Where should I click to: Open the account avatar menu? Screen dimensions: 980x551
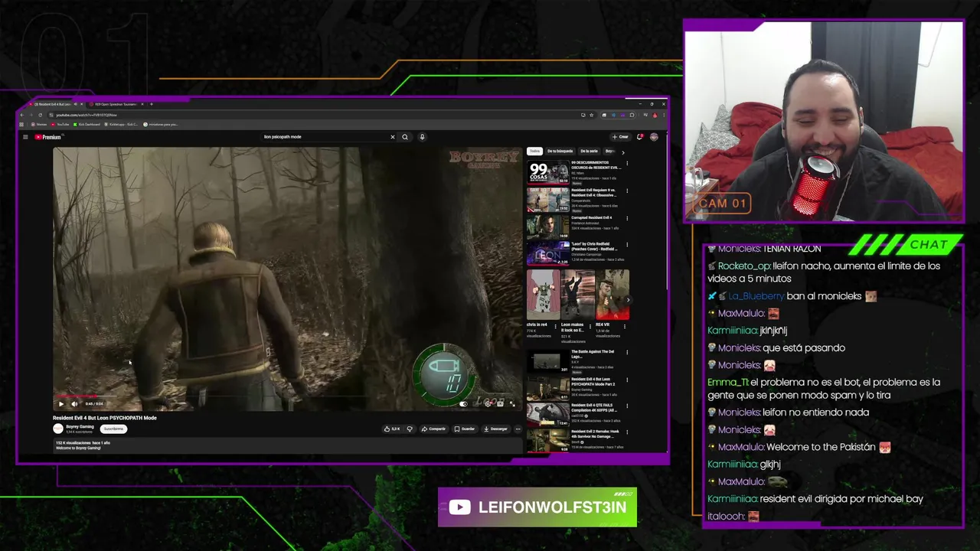654,137
